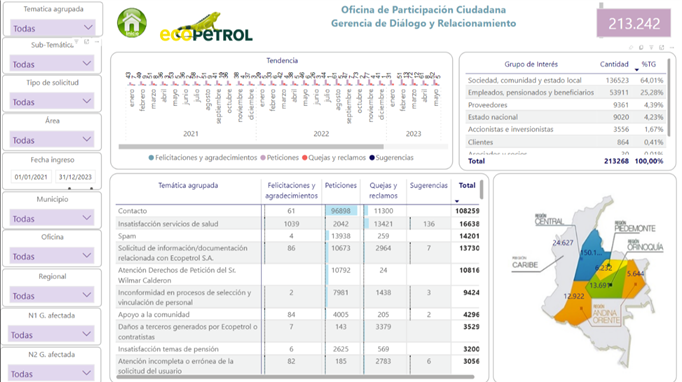Expand the Área slicer dropdown
This screenshot has width=682, height=382.
coord(52,140)
